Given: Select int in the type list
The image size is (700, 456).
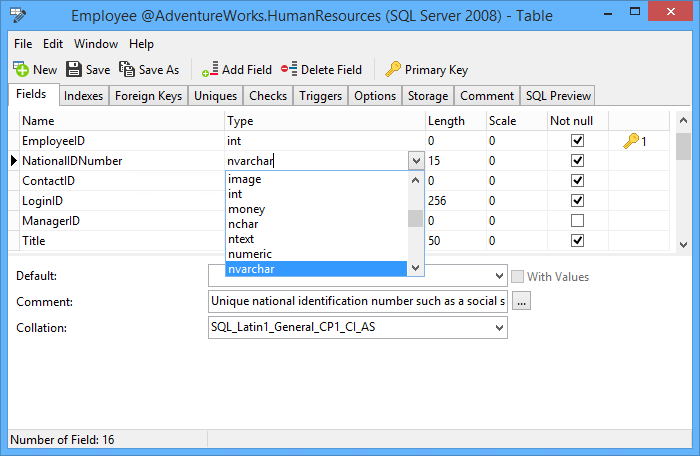Looking at the screenshot, I should (x=316, y=194).
